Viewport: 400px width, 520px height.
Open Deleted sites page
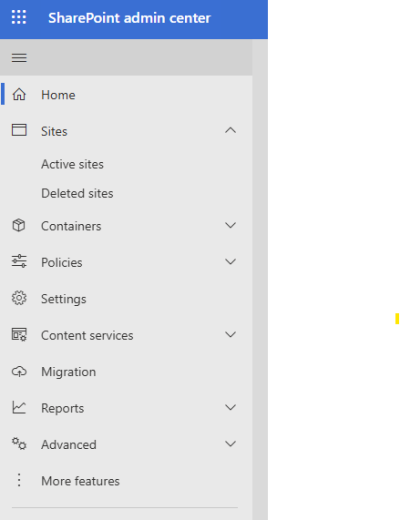(77, 193)
